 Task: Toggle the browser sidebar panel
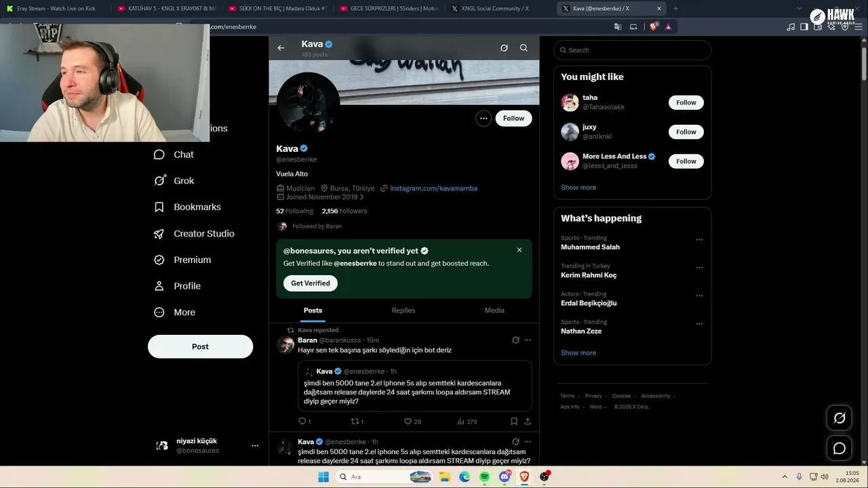804,27
